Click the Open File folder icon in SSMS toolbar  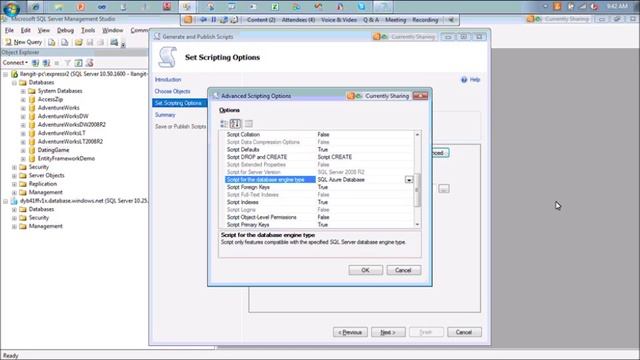[x=78, y=42]
